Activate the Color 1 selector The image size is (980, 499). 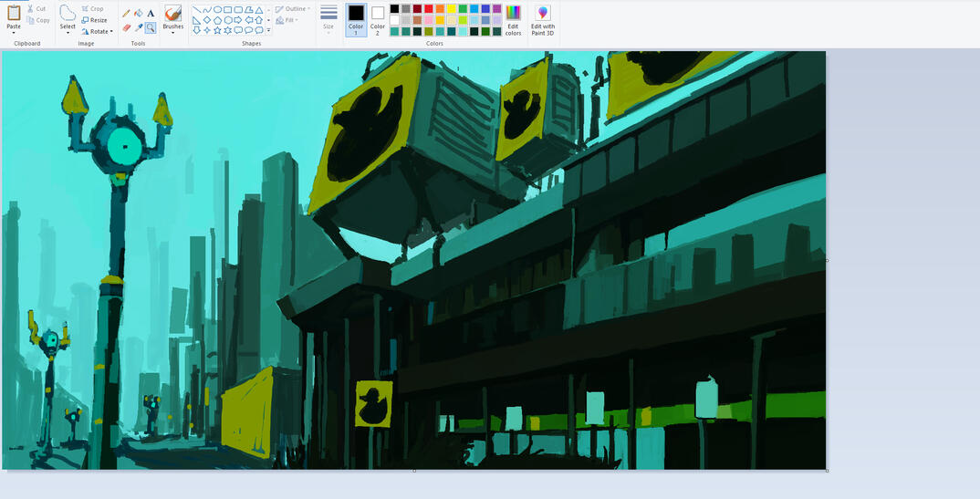[356, 18]
